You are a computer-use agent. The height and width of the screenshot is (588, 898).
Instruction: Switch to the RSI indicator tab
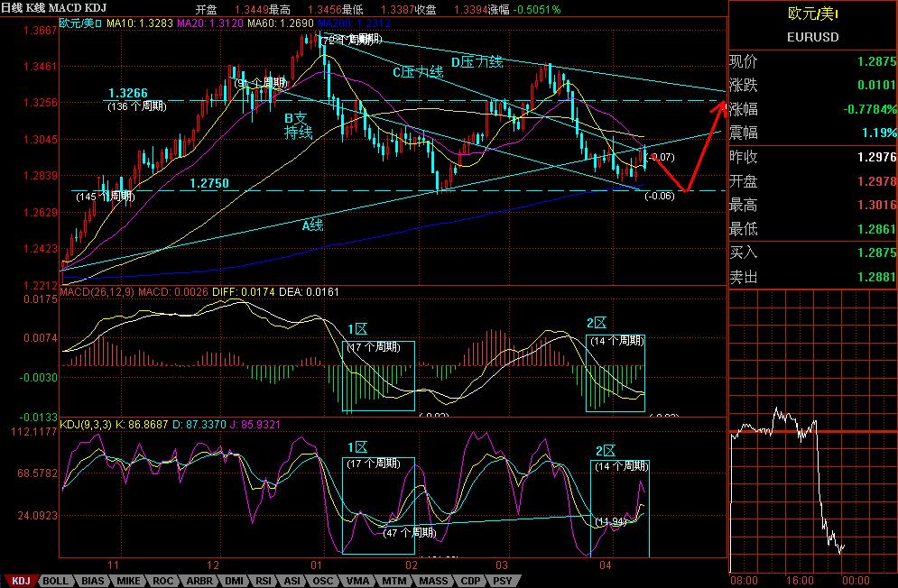click(x=264, y=581)
